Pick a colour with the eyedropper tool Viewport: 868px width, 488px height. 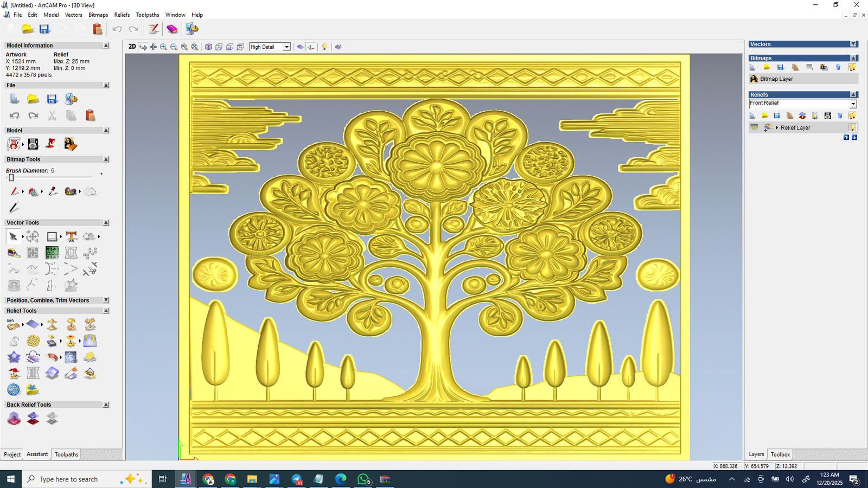[53, 191]
